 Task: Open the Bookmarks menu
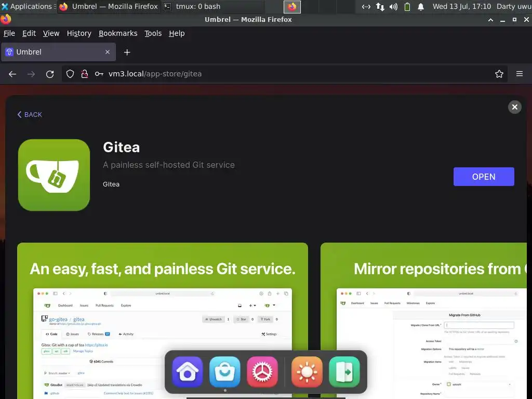click(118, 33)
